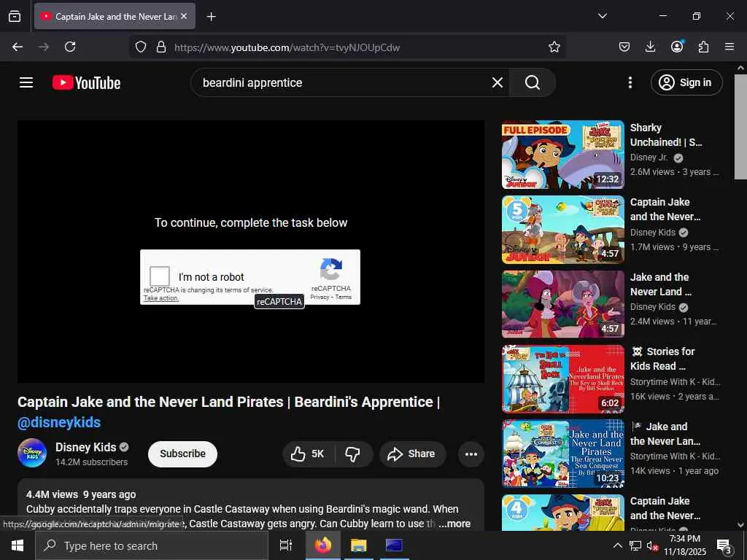The width and height of the screenshot is (747, 560).
Task: Expand description with ...more
Action: click(454, 524)
